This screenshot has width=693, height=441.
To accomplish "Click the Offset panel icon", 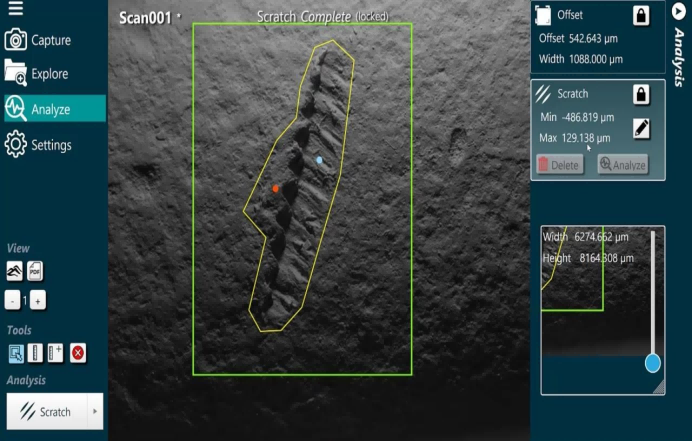I will 543,15.
